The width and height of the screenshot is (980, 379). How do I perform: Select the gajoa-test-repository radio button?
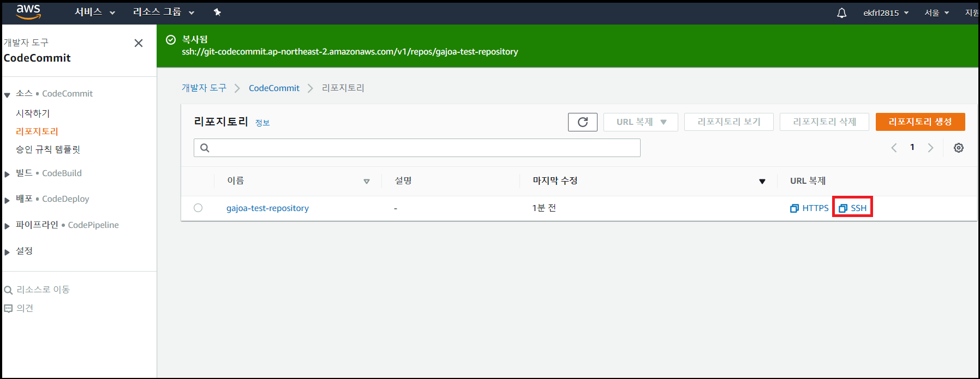(x=198, y=208)
